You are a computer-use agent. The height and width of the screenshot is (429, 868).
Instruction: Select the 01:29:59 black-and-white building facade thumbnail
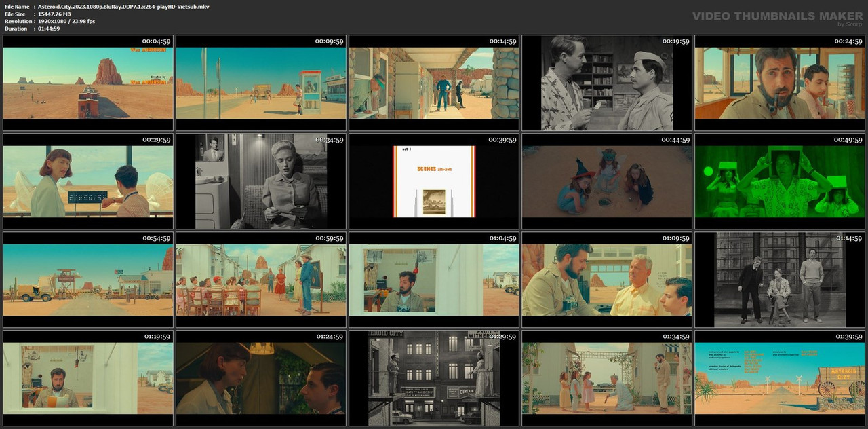click(x=434, y=378)
